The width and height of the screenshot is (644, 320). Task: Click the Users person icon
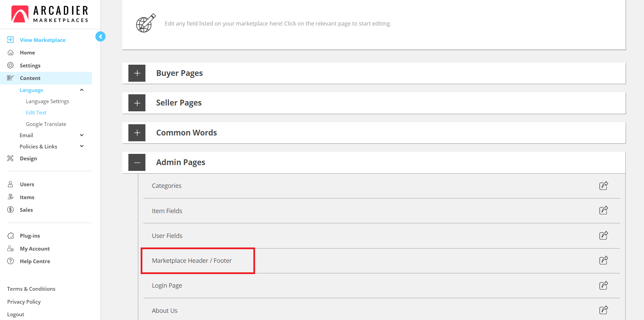click(11, 184)
